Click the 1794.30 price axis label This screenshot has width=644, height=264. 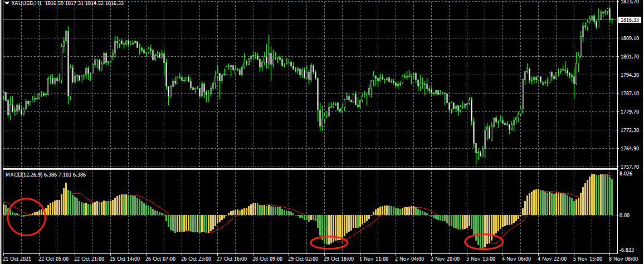(629, 75)
